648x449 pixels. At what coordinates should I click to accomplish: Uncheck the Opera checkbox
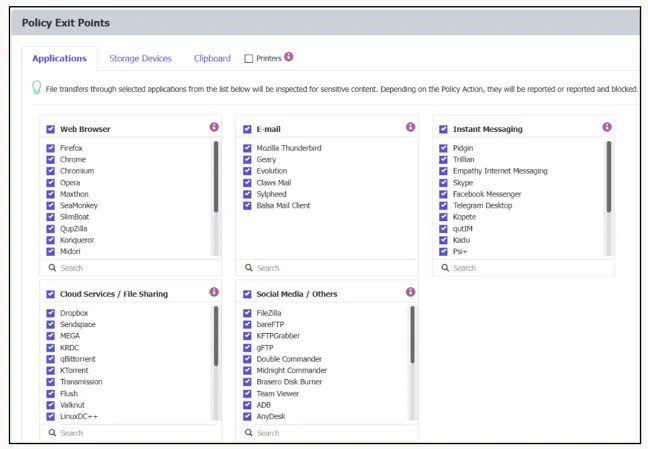click(50, 182)
